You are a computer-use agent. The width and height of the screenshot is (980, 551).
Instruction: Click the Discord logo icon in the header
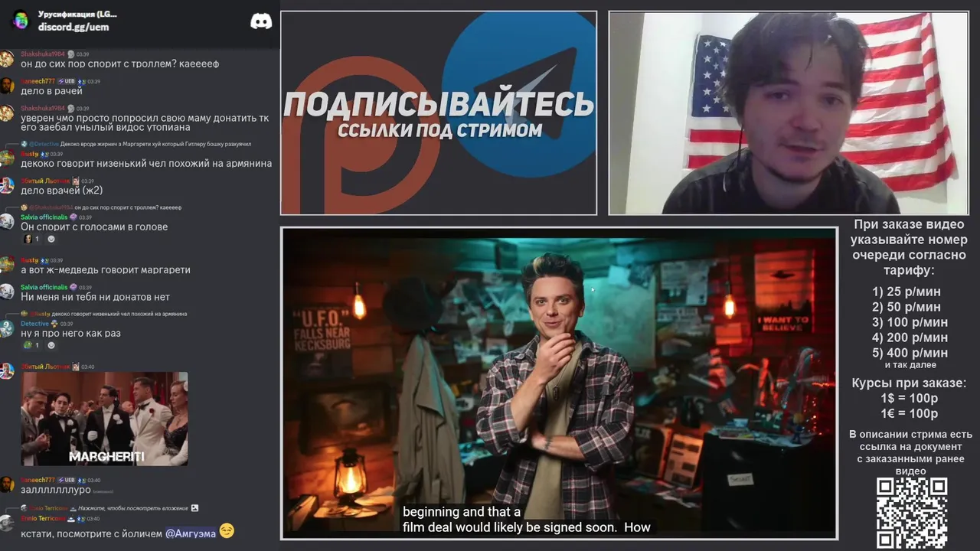coord(261,21)
